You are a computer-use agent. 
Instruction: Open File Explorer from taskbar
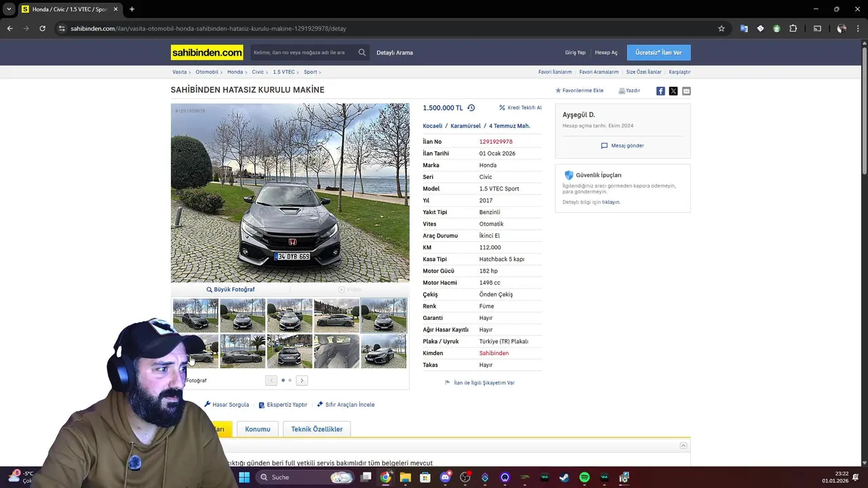[x=405, y=477]
